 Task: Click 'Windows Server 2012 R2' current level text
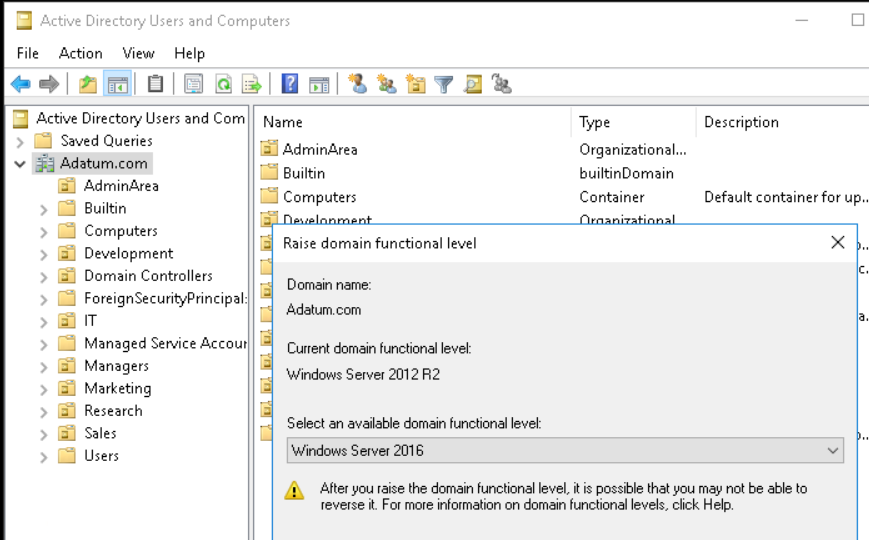point(363,374)
